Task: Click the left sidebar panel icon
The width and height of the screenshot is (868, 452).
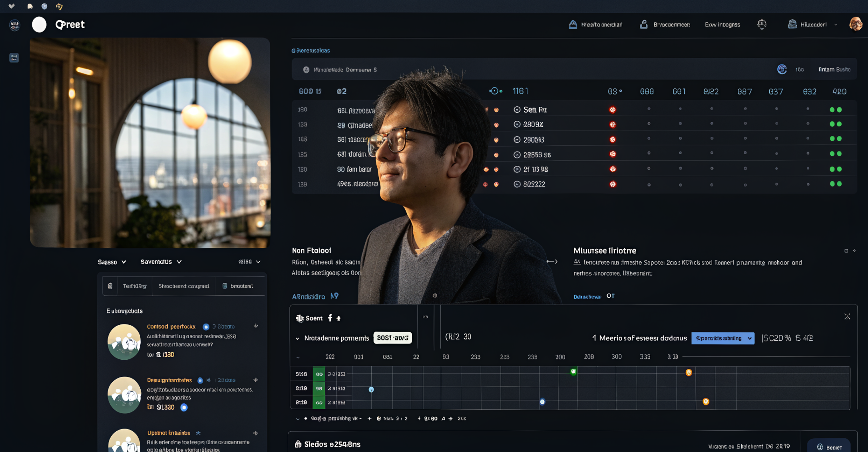Action: coord(14,58)
